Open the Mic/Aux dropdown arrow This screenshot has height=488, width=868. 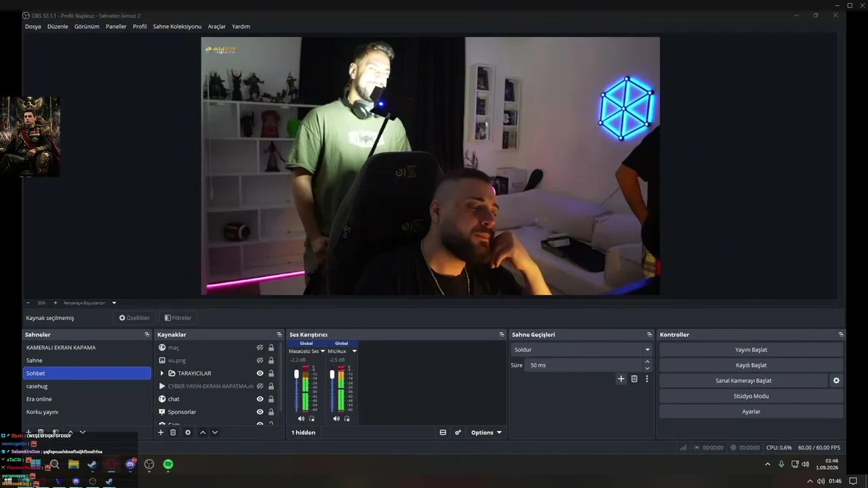pyautogui.click(x=354, y=351)
